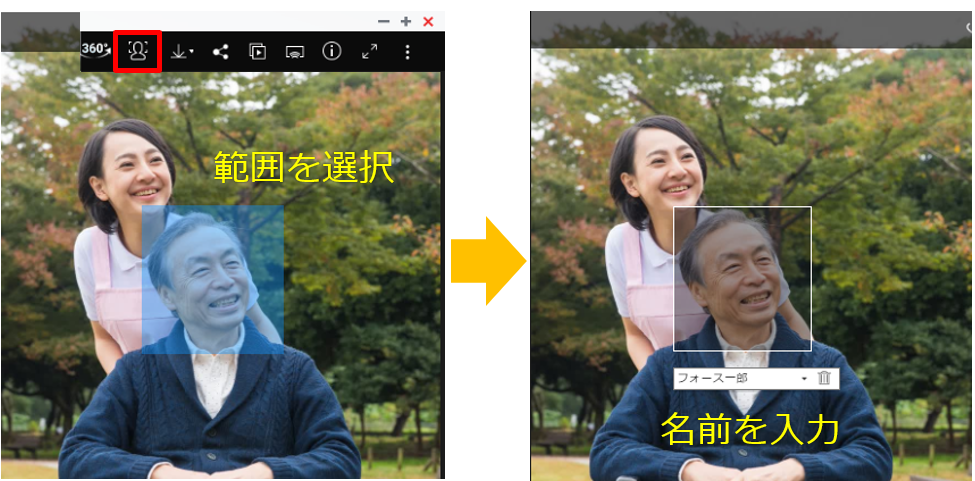This screenshot has height=481, width=975.
Task: Show photo details with the info icon
Action: [332, 51]
